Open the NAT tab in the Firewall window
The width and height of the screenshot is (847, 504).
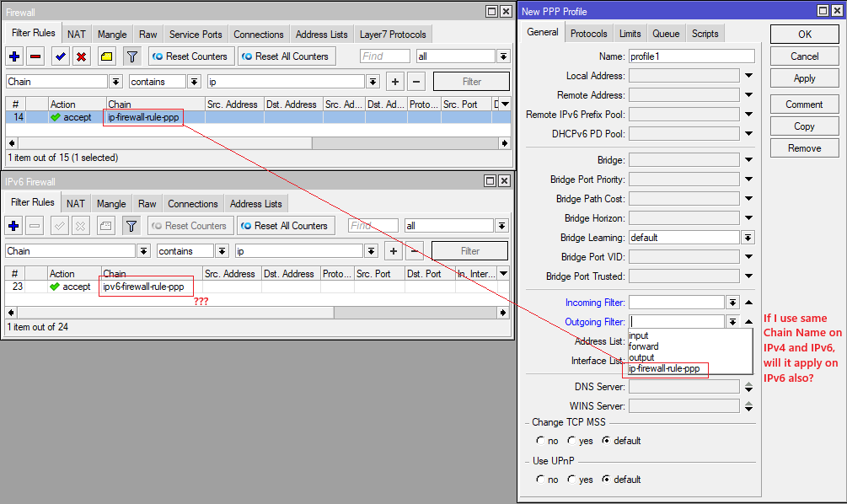pyautogui.click(x=76, y=34)
